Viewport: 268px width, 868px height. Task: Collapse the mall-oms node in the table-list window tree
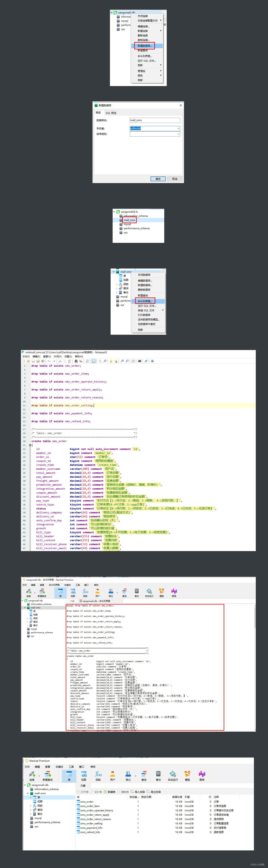click(x=28, y=793)
